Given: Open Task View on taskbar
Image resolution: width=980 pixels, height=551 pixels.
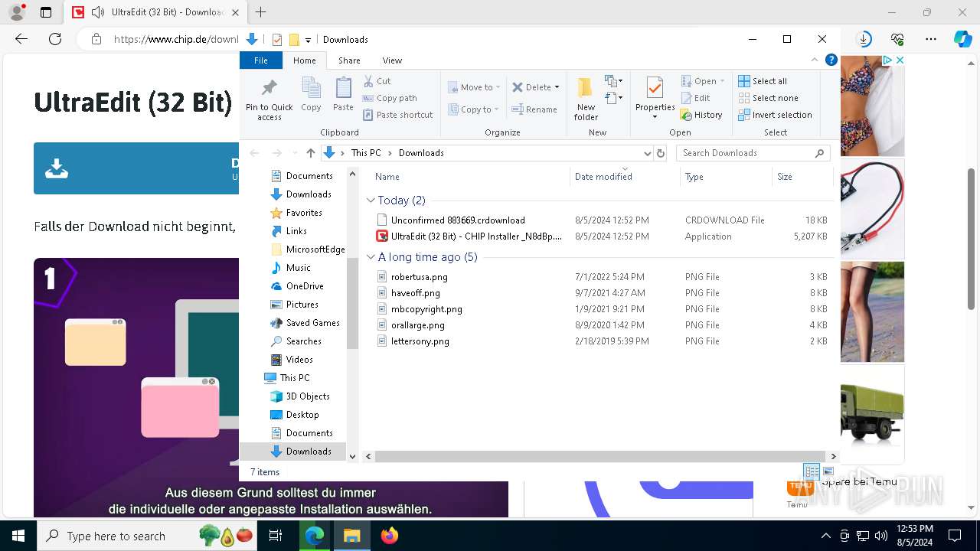Looking at the screenshot, I should tap(276, 536).
